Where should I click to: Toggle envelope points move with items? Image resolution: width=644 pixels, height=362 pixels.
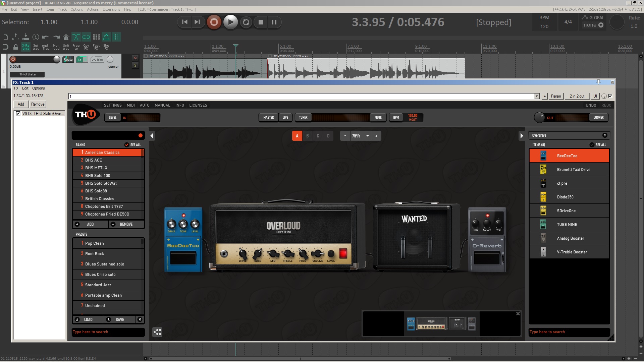coord(106,37)
